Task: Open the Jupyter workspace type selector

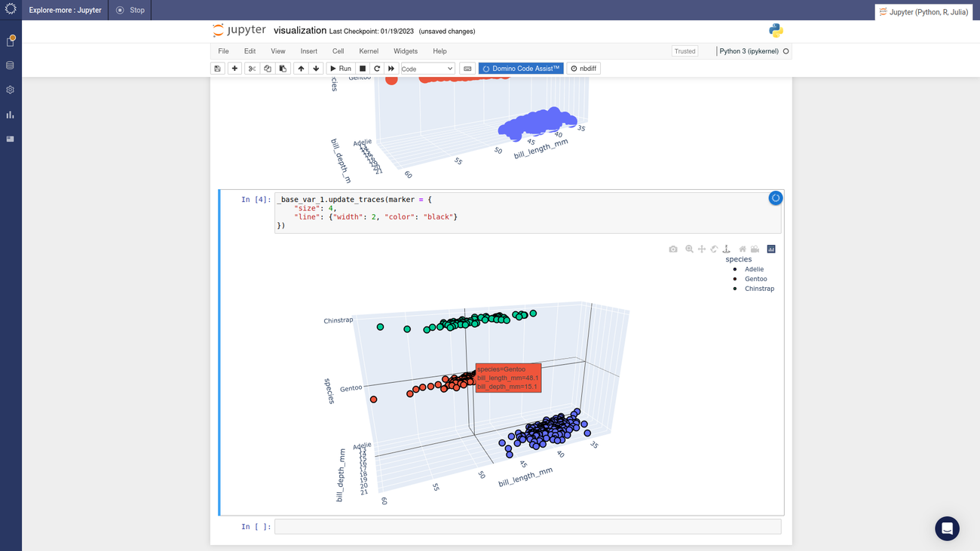Action: tap(923, 12)
